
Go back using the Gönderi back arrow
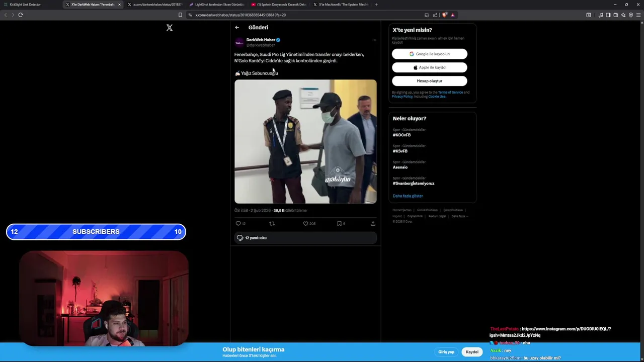pos(237,28)
